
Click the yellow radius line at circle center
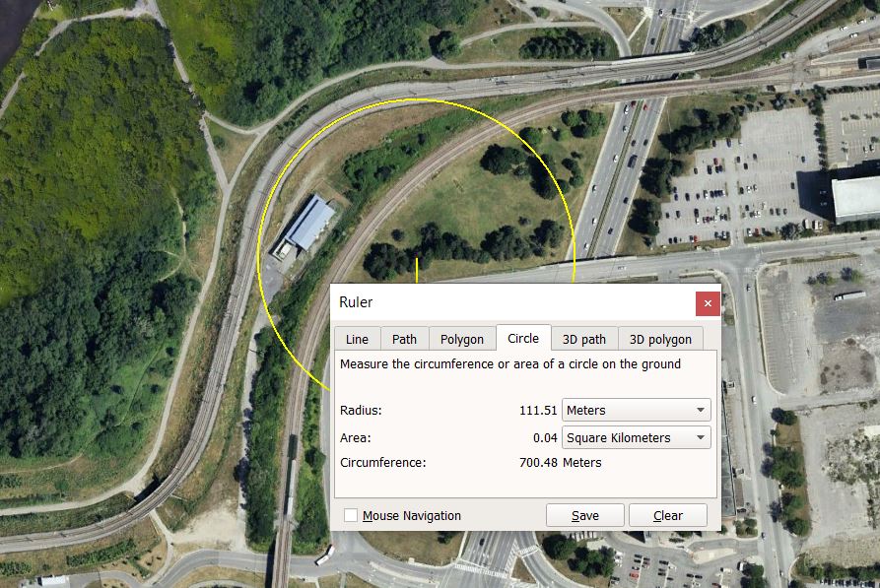pos(417,271)
